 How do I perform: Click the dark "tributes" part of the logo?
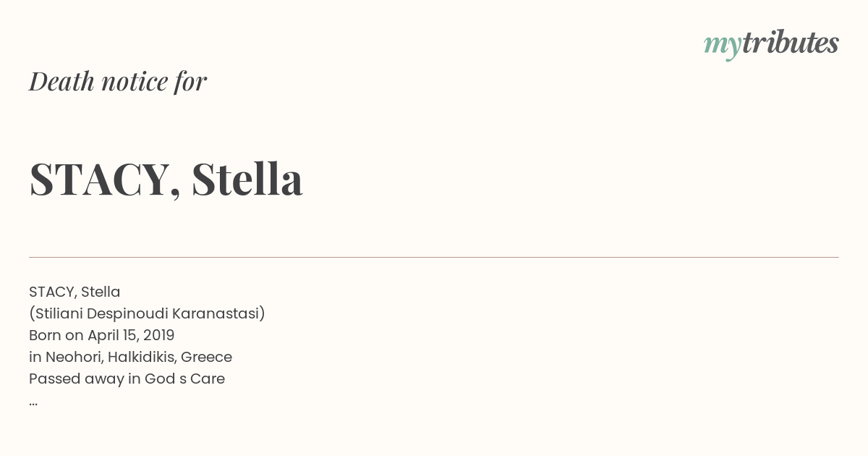tap(791, 43)
